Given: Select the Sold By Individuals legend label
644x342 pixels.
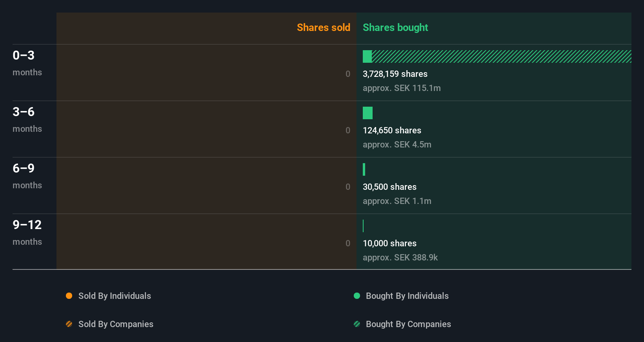Looking at the screenshot, I should click(115, 296).
